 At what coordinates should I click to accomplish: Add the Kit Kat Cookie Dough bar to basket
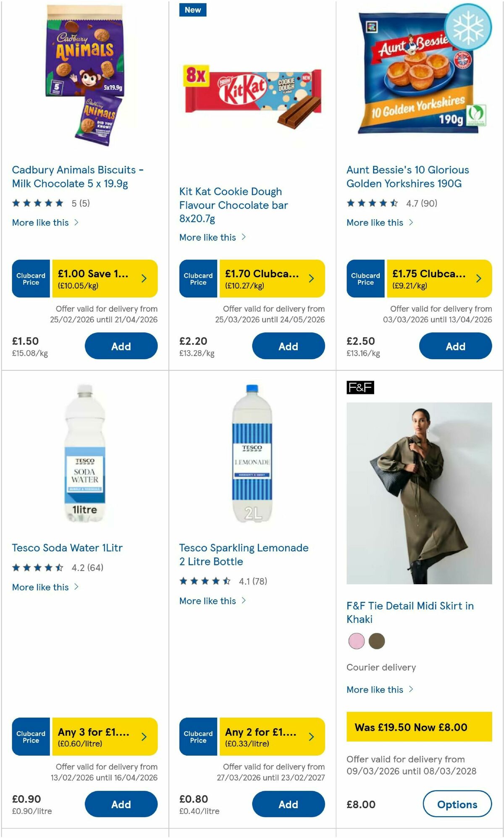coord(289,346)
